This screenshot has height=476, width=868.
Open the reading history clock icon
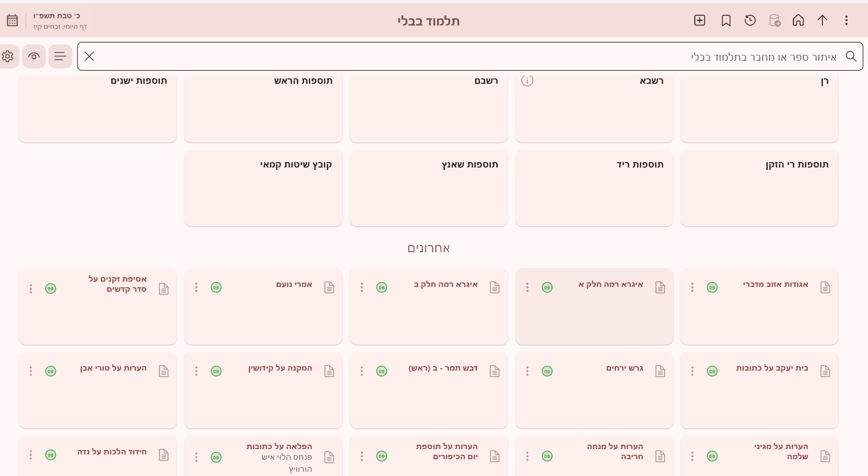tap(750, 21)
